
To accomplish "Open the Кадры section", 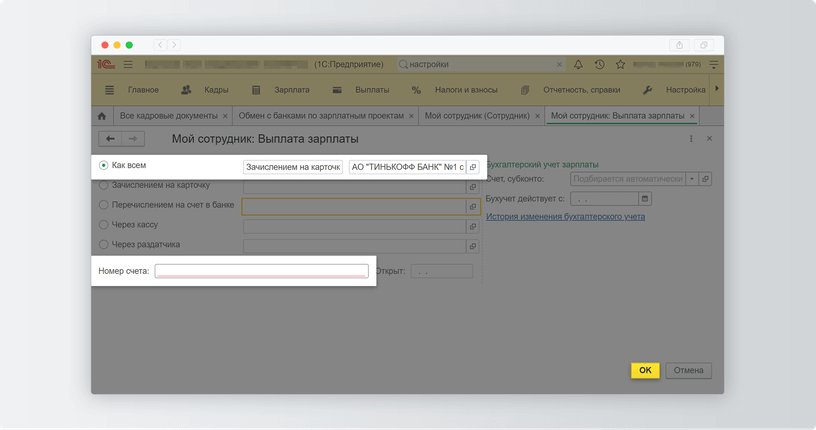I will pos(216,90).
